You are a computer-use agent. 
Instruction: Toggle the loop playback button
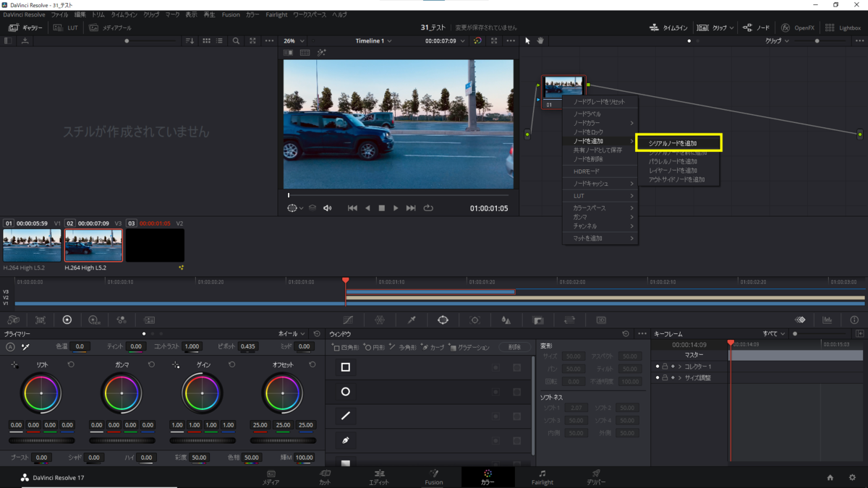[x=428, y=208]
